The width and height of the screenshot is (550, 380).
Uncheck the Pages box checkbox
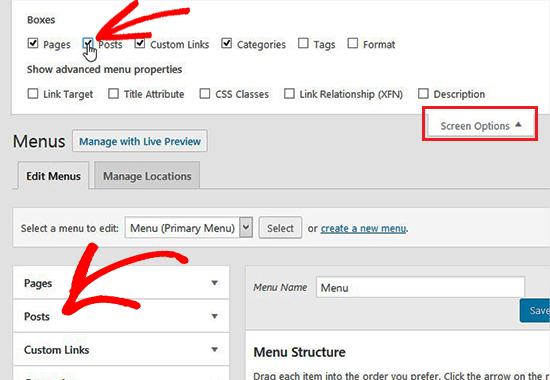[33, 43]
